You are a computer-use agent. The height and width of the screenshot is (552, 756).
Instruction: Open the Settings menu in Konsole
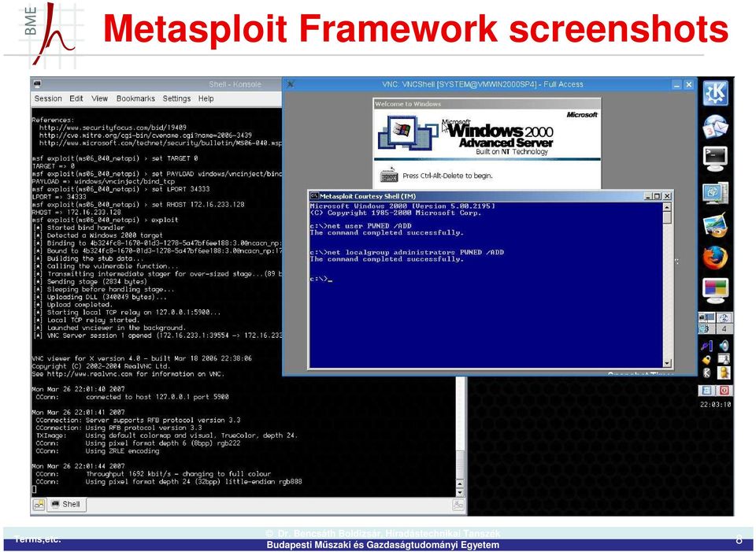176,98
